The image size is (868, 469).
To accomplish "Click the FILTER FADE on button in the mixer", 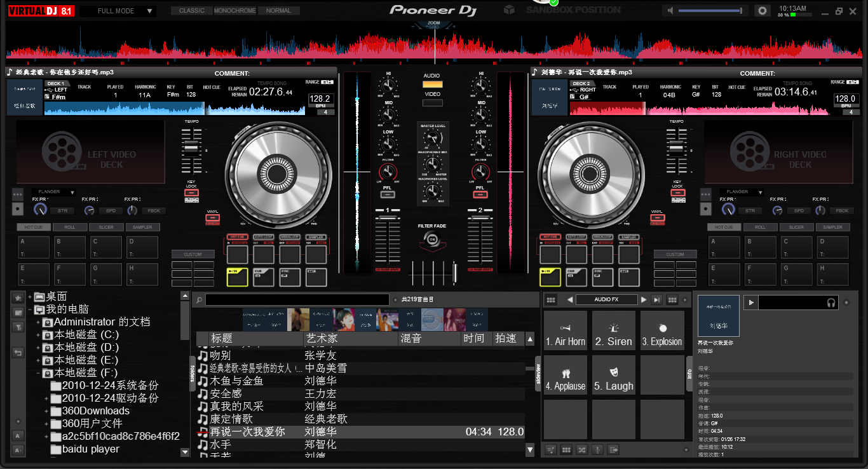I will click(x=432, y=239).
